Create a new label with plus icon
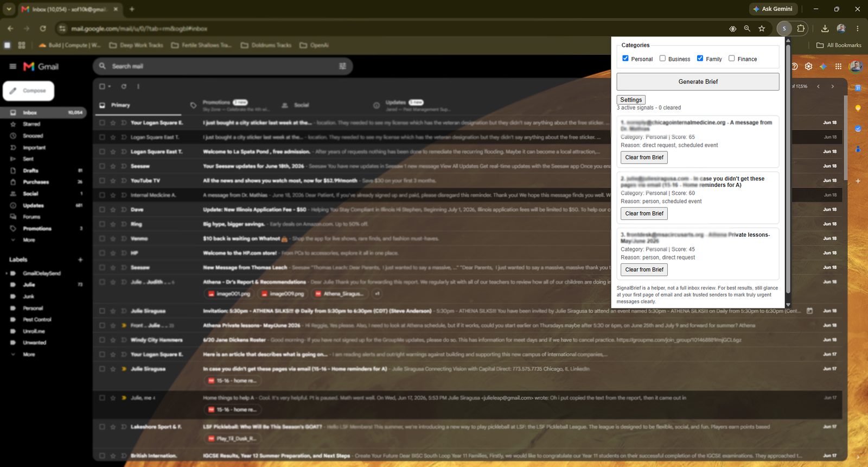Screen dimensions: 868x467 click(x=80, y=260)
